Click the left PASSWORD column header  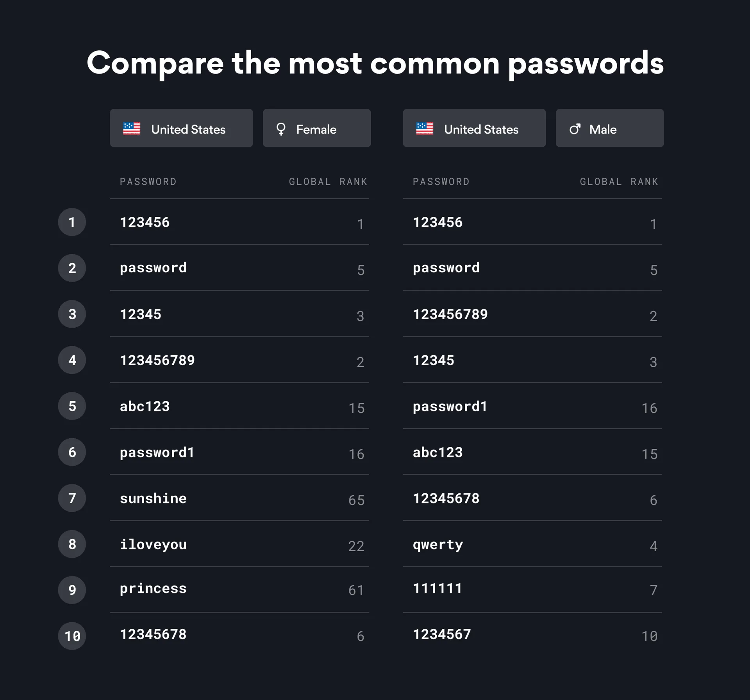point(148,182)
